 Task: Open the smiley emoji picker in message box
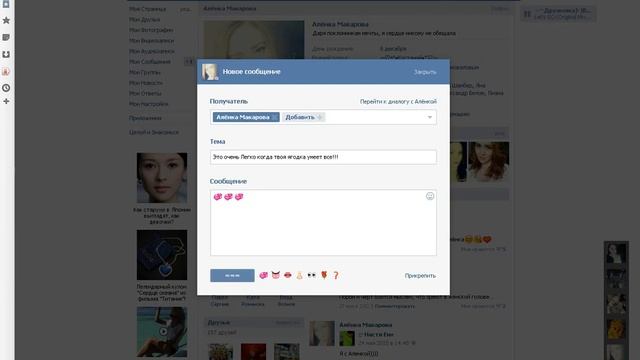click(430, 196)
